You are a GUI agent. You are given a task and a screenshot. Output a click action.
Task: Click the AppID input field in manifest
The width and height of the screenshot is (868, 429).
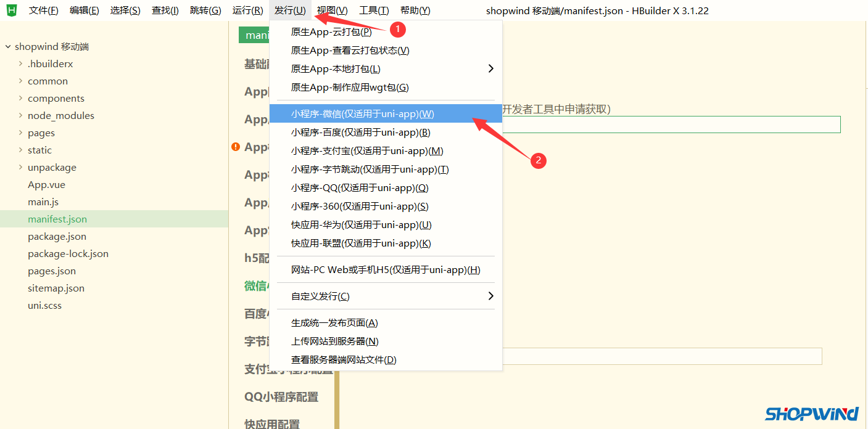point(671,125)
